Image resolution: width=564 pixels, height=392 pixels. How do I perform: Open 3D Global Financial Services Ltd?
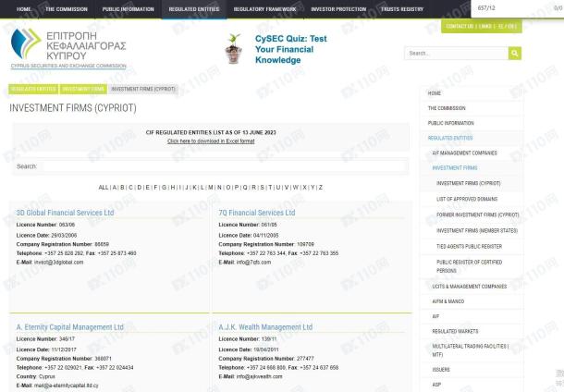click(65, 213)
